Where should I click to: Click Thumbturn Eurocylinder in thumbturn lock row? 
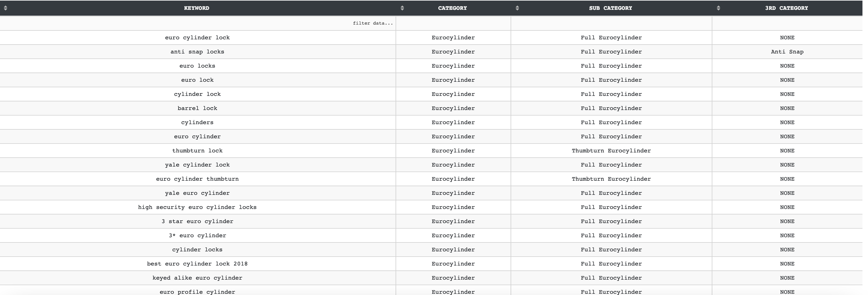click(611, 151)
